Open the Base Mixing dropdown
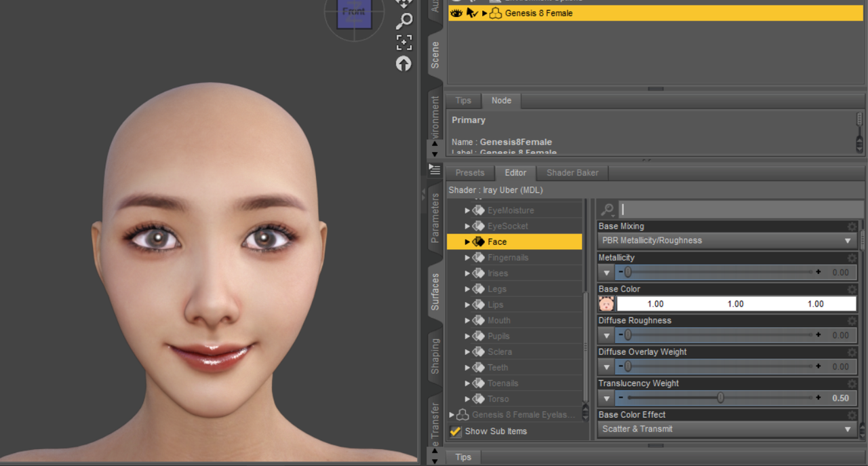The width and height of the screenshot is (868, 466). 728,241
